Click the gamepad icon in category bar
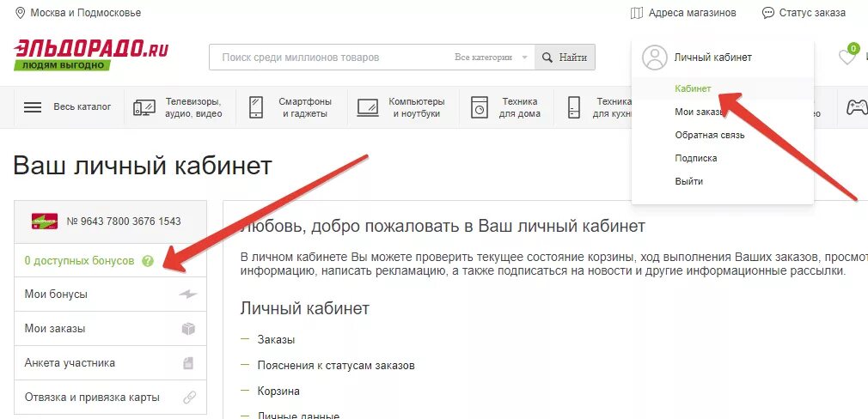The height and width of the screenshot is (419, 868). (857, 106)
